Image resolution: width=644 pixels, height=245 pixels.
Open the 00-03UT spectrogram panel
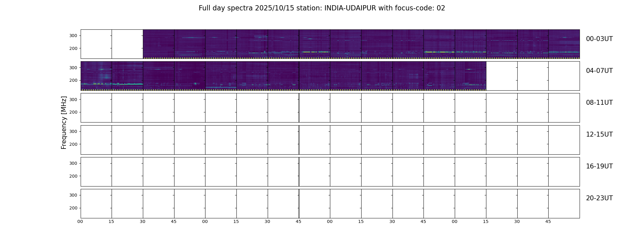(x=330, y=44)
